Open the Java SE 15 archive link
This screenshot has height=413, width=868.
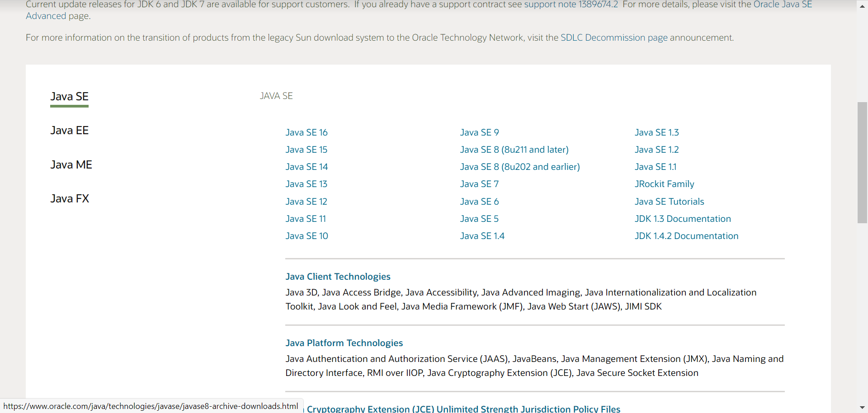307,150
